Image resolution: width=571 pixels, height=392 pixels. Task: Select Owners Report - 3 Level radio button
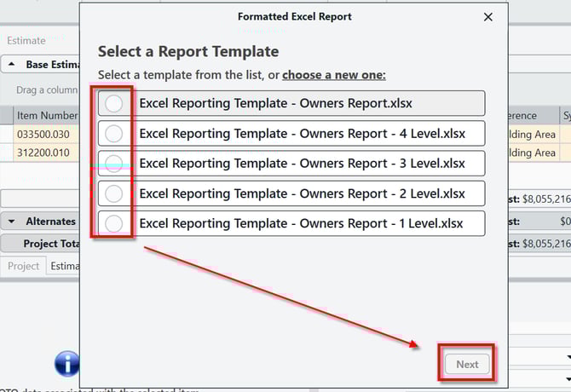pyautogui.click(x=113, y=164)
